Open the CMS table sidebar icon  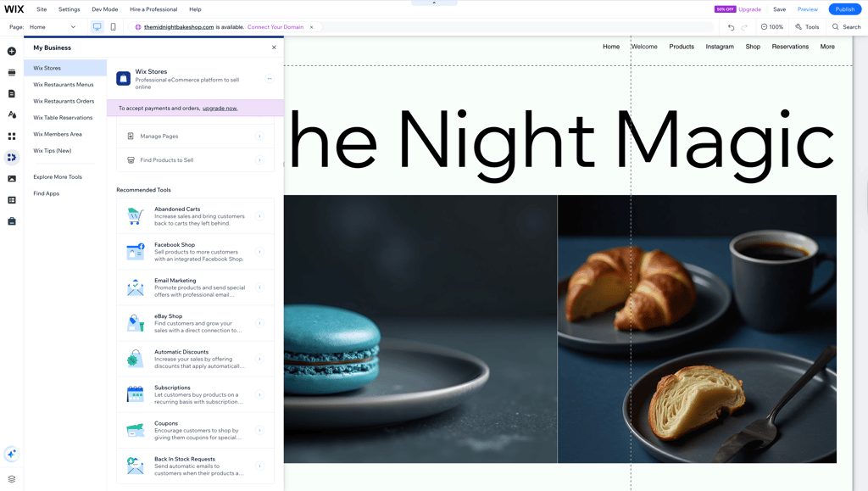click(12, 200)
